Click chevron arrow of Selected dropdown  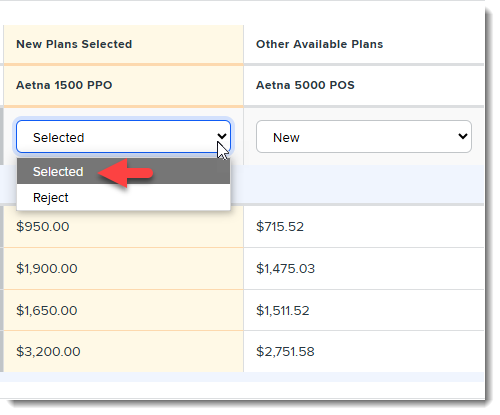point(222,136)
